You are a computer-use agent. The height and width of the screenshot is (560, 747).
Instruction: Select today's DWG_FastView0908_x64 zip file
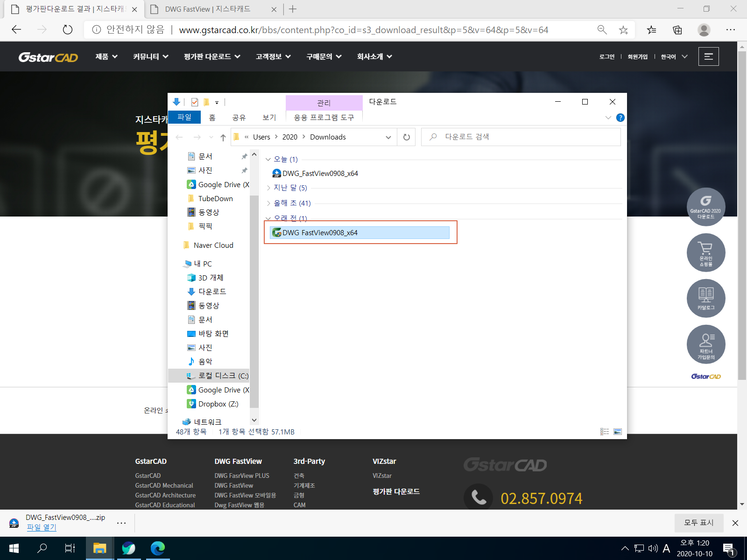coord(315,174)
